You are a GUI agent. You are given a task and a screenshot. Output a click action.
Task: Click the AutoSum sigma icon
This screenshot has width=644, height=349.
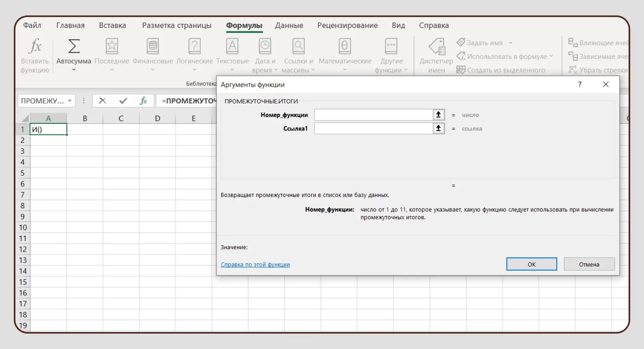74,46
